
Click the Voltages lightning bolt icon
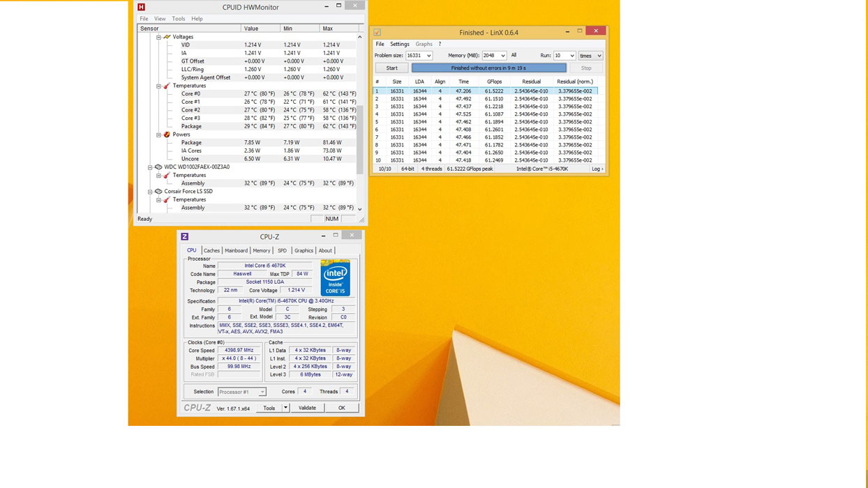click(x=167, y=37)
